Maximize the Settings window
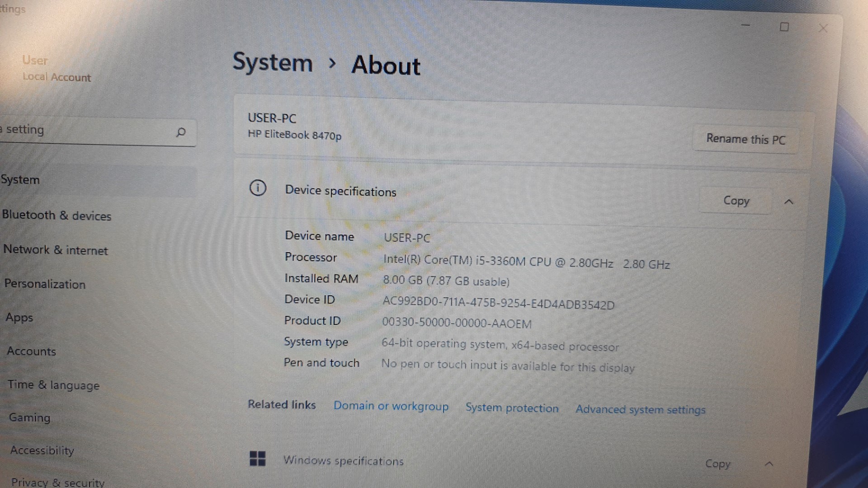This screenshot has width=868, height=488. [784, 27]
